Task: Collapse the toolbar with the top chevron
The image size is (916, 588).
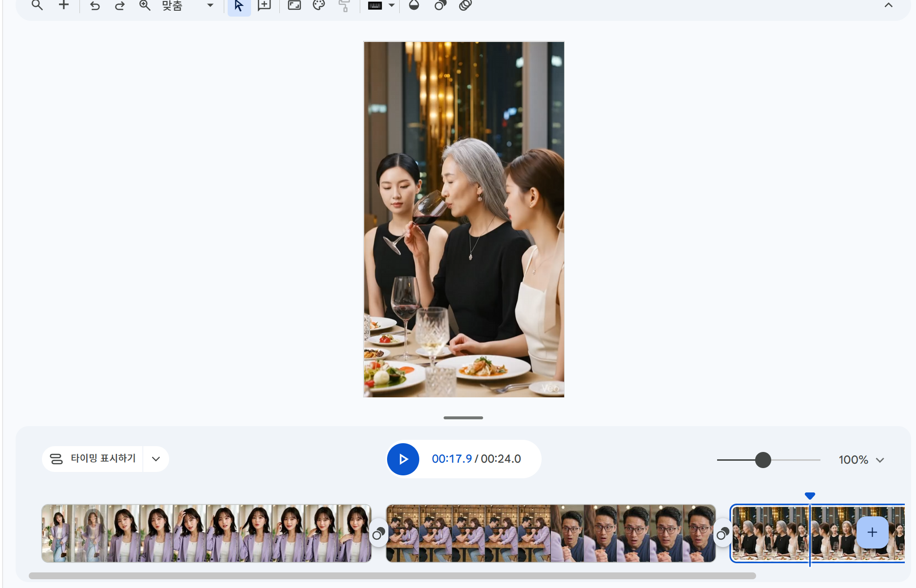Action: click(x=889, y=5)
